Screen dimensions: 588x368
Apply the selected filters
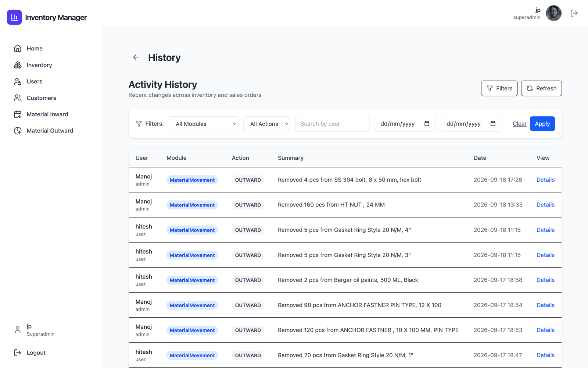(542, 124)
